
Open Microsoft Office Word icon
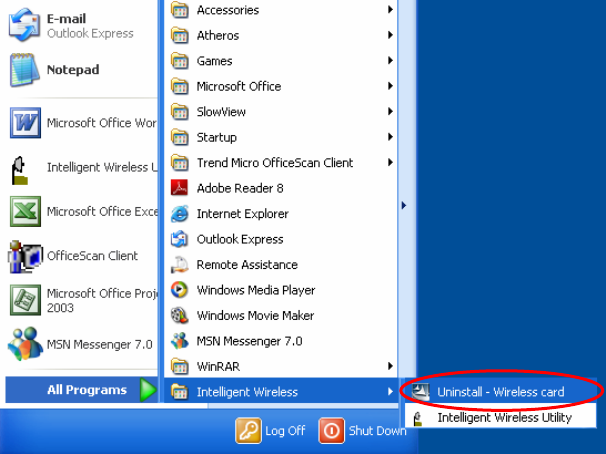[x=25, y=123]
